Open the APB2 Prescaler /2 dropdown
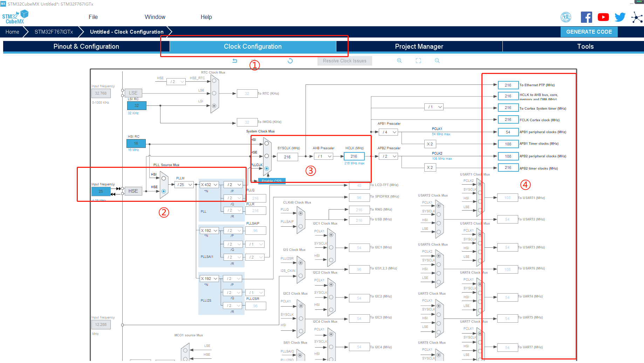 pos(388,156)
